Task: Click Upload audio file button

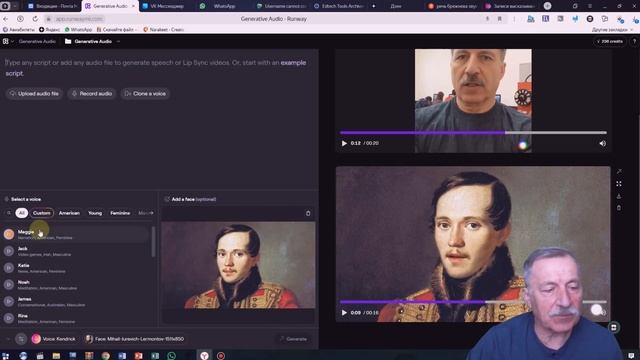Action: pos(34,93)
